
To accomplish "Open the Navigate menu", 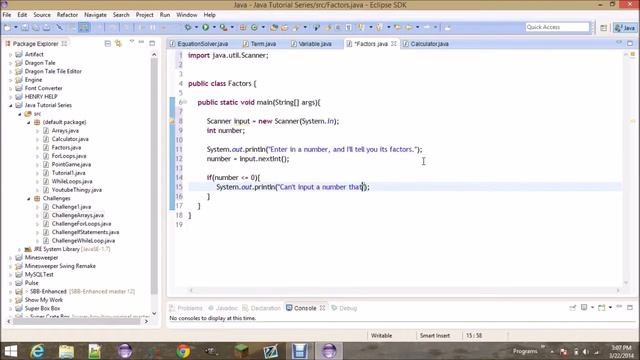I will tap(95, 15).
